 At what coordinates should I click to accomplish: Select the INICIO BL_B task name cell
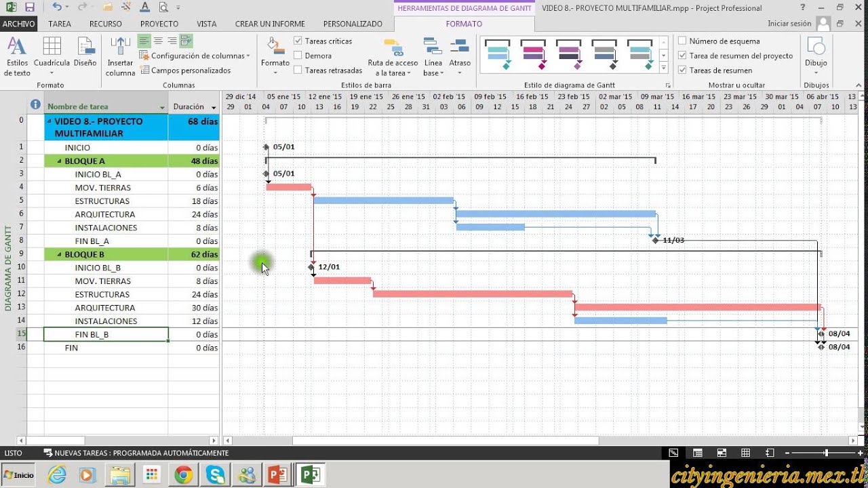(x=106, y=268)
